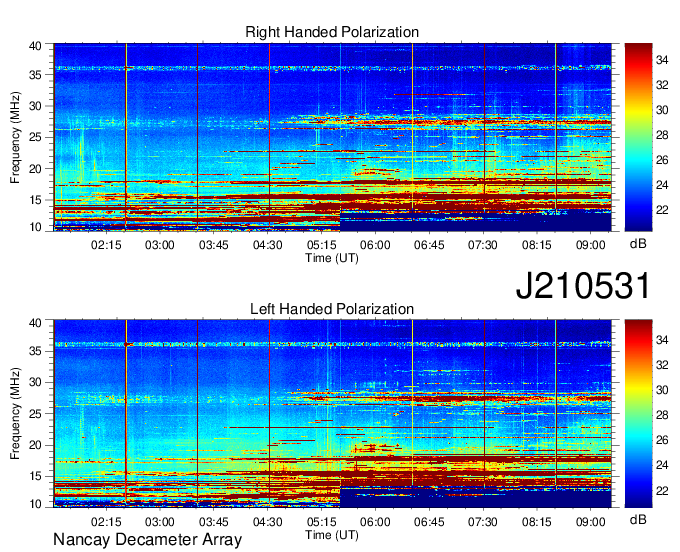
Task: Click "03:00" time tick on Right Handed plot
Action: tap(160, 245)
